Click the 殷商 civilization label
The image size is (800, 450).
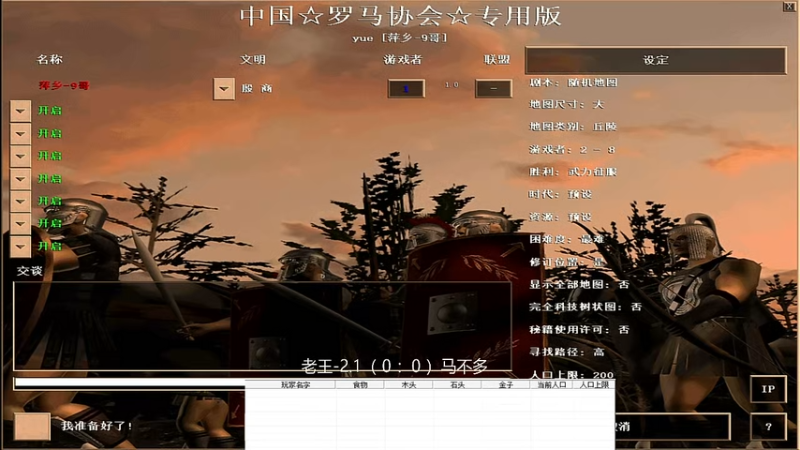[x=257, y=89]
